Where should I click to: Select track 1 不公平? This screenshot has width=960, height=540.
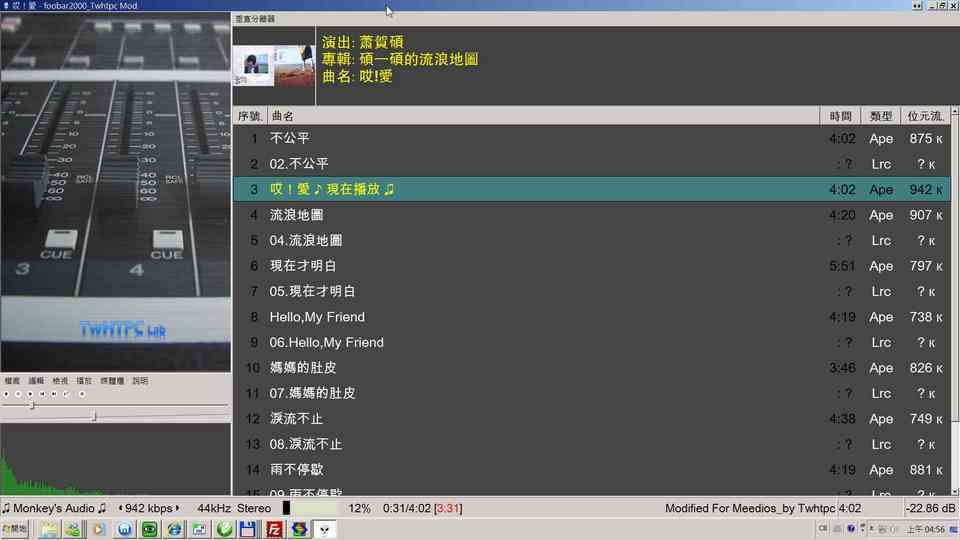tap(591, 138)
